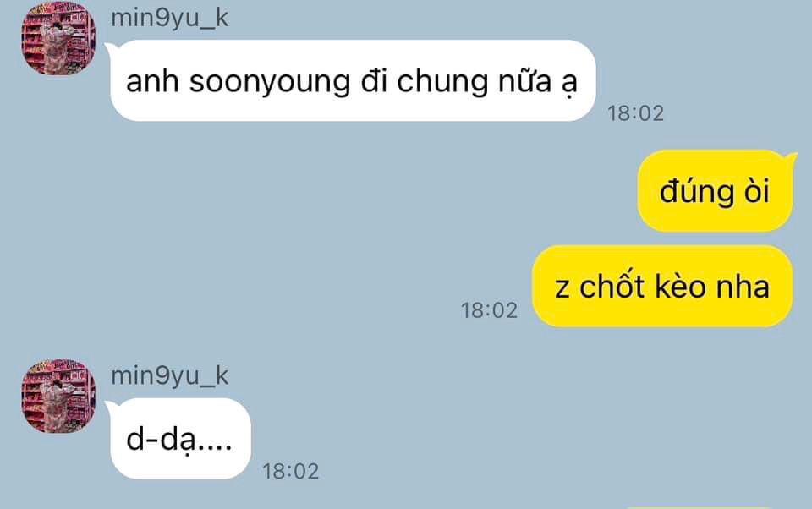Select the yellow 'đúng òi' message bubble

click(x=716, y=190)
